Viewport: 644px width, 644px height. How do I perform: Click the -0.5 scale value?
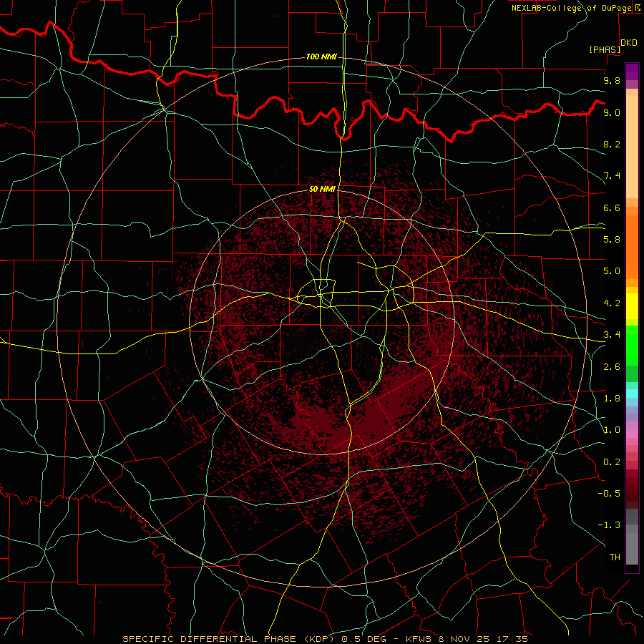609,493
